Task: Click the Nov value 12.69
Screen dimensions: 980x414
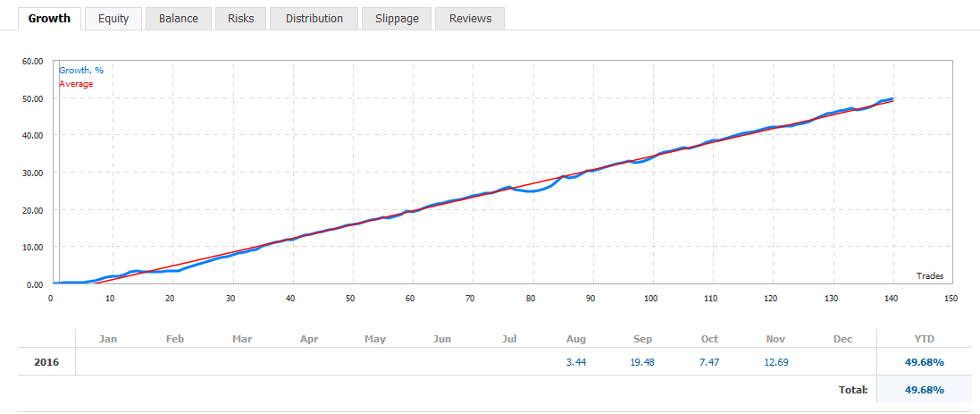Action: 775,362
